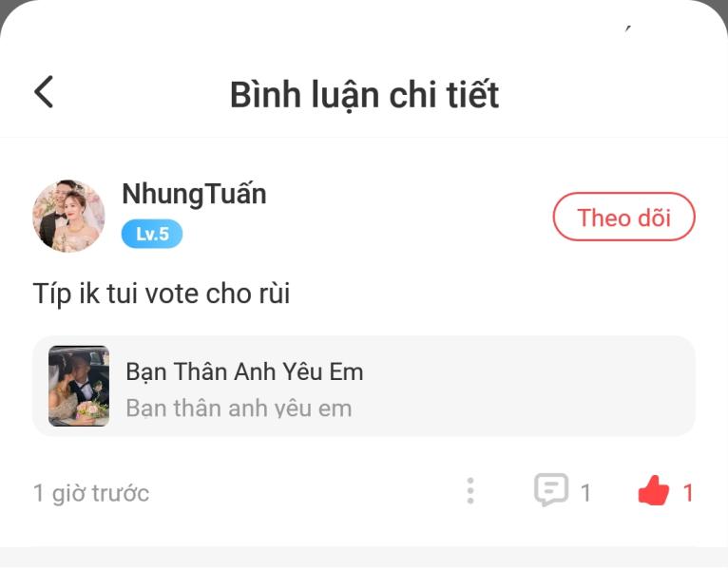Tap the red like count number

tap(688, 493)
